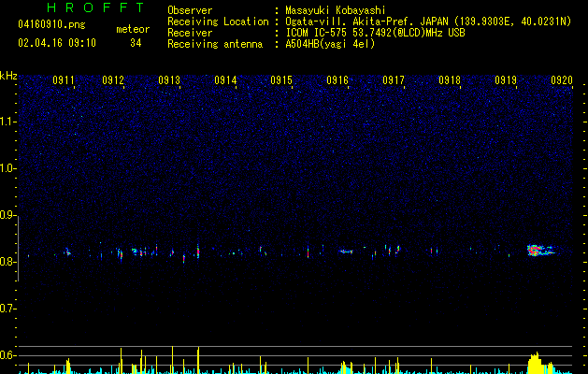
Task: Click the Receiver field label
Action: [x=190, y=33]
